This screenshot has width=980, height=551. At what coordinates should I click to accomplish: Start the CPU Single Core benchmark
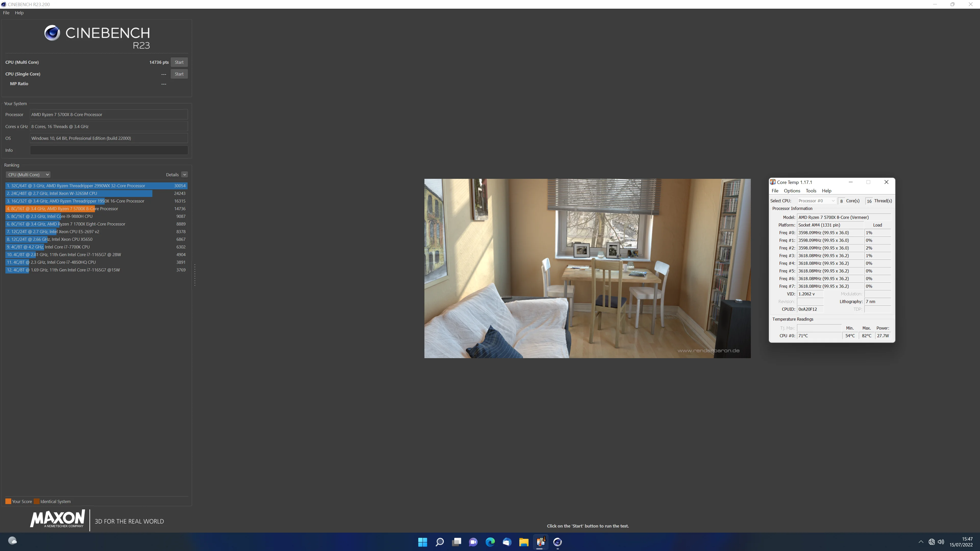(179, 74)
